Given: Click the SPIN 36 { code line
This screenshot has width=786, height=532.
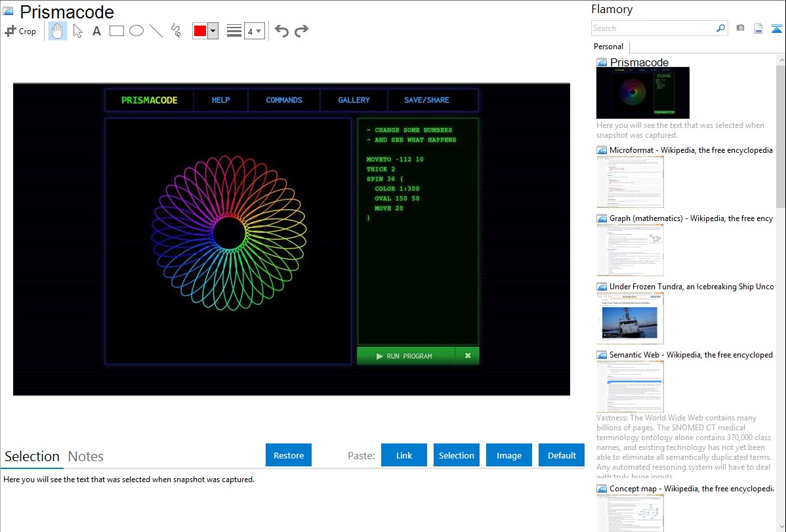Looking at the screenshot, I should coord(384,179).
